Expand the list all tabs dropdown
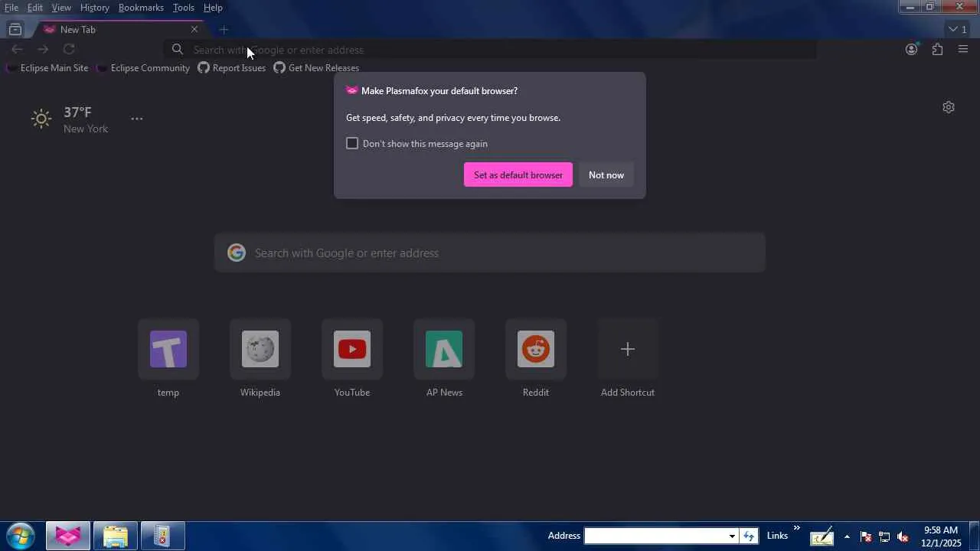The height and width of the screenshot is (551, 980). 957,30
